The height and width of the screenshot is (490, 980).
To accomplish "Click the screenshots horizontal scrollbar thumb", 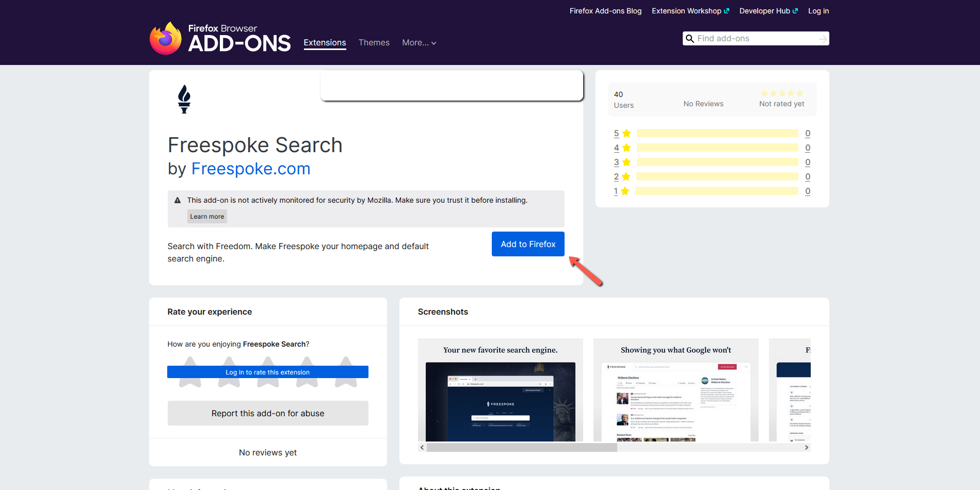I will 522,447.
